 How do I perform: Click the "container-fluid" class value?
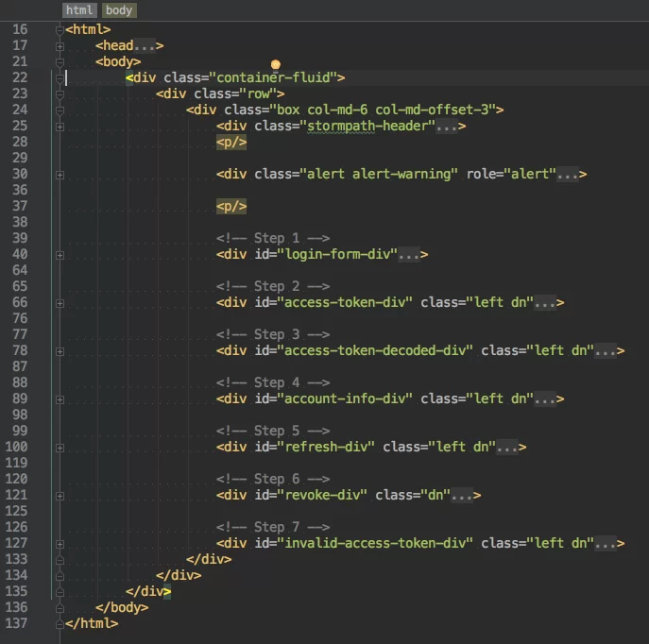click(273, 77)
